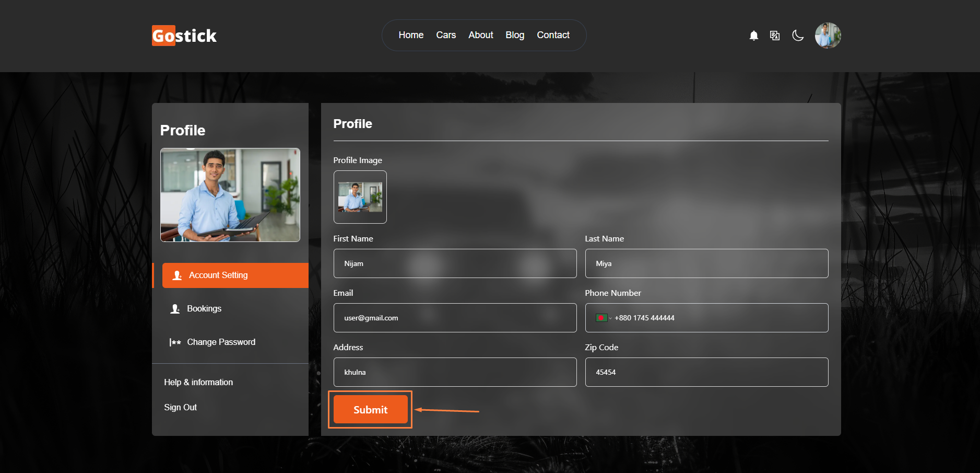The width and height of the screenshot is (980, 473).
Task: Navigate to the About page
Action: tap(480, 35)
